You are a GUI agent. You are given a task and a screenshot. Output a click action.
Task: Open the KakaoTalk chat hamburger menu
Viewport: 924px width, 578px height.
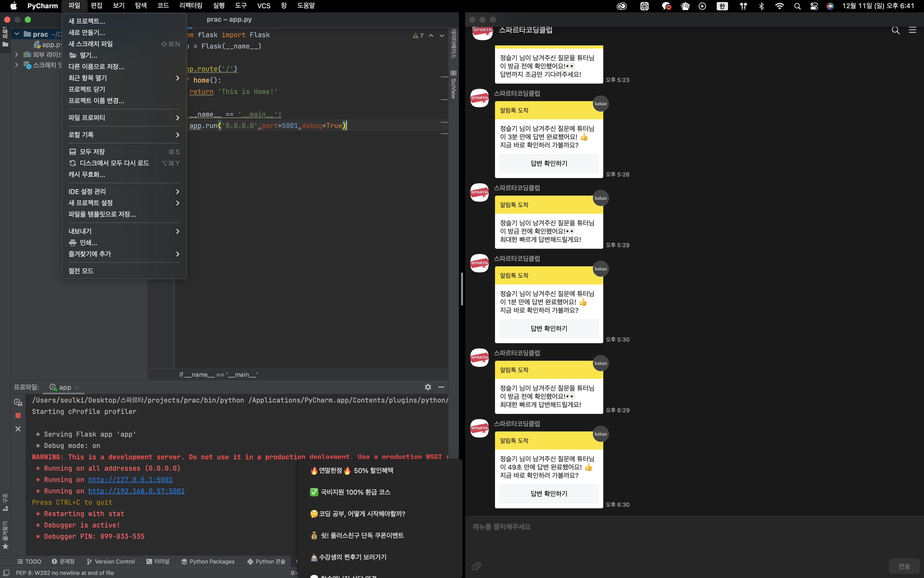click(x=913, y=30)
